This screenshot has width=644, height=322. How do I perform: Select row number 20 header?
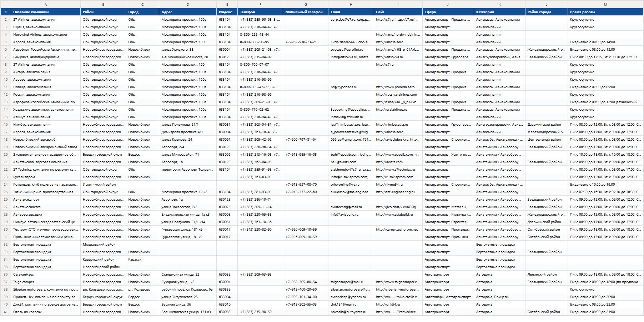click(x=6, y=155)
